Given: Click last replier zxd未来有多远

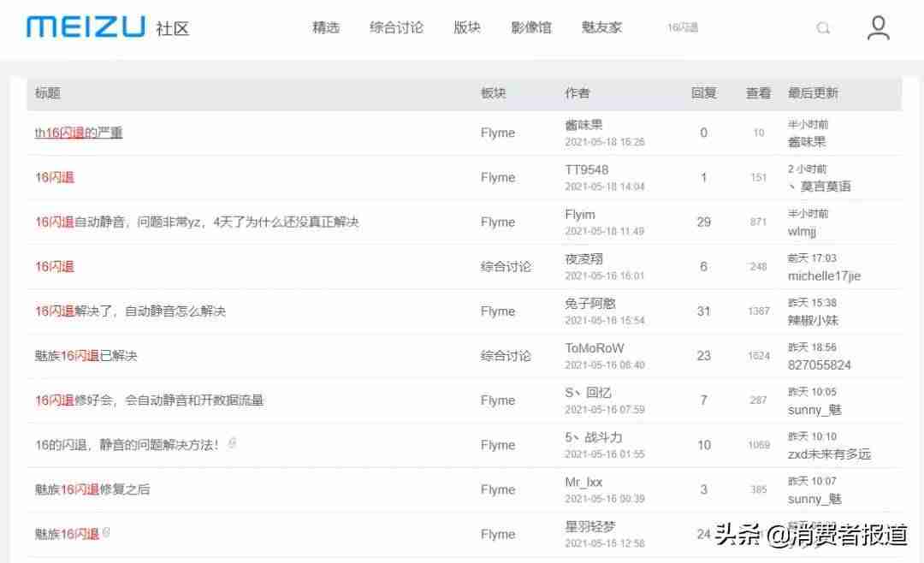Looking at the screenshot, I should pos(829,454).
